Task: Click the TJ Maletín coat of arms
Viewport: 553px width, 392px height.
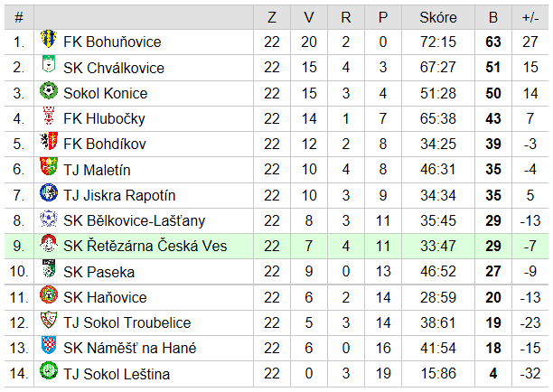Action: coord(49,166)
